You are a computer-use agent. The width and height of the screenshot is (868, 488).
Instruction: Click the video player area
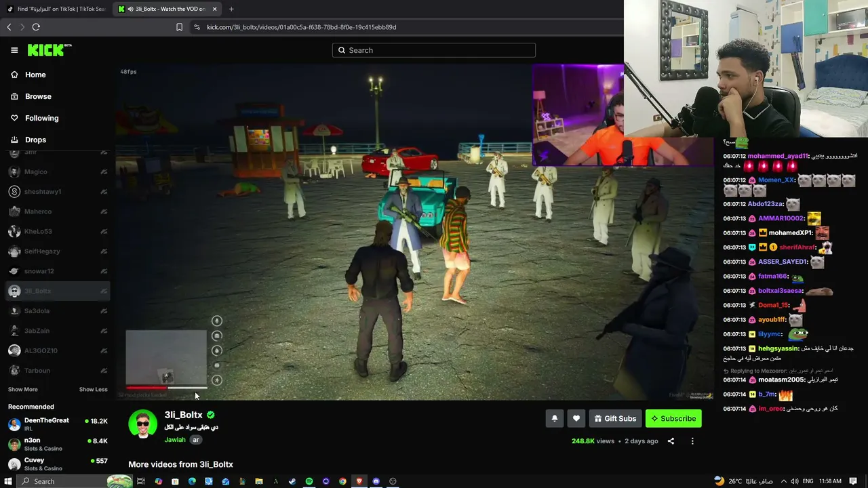pos(414,232)
